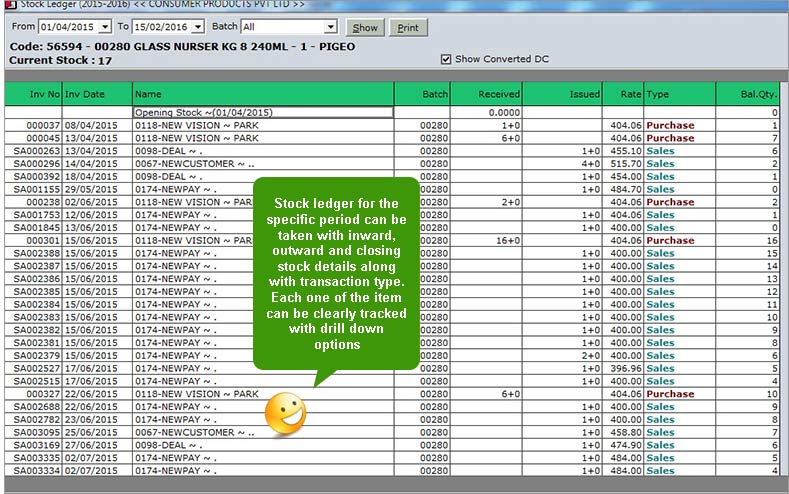Select the Opening Stock ~(01/04/2015) cell
The width and height of the screenshot is (789, 494).
click(x=263, y=113)
